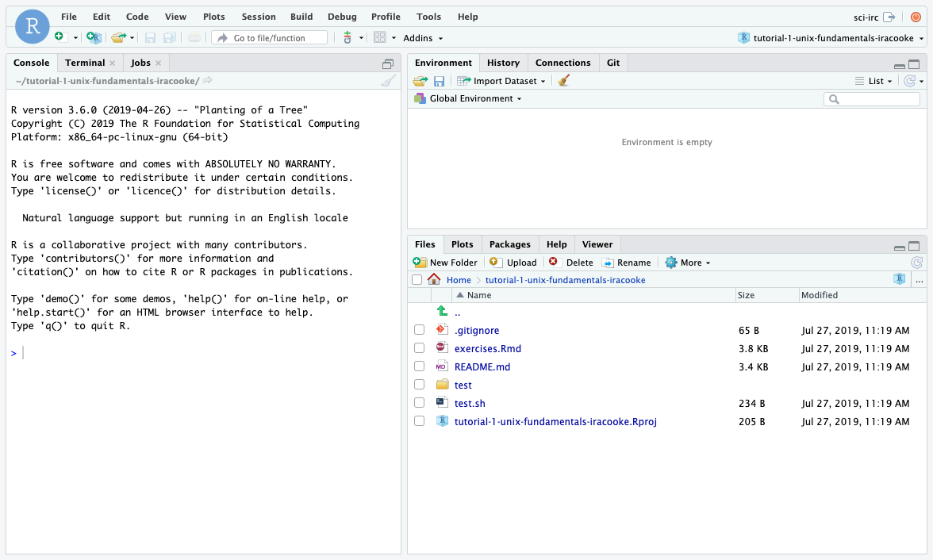933x560 pixels.
Task: Check the box beside test.sh
Action: [419, 403]
